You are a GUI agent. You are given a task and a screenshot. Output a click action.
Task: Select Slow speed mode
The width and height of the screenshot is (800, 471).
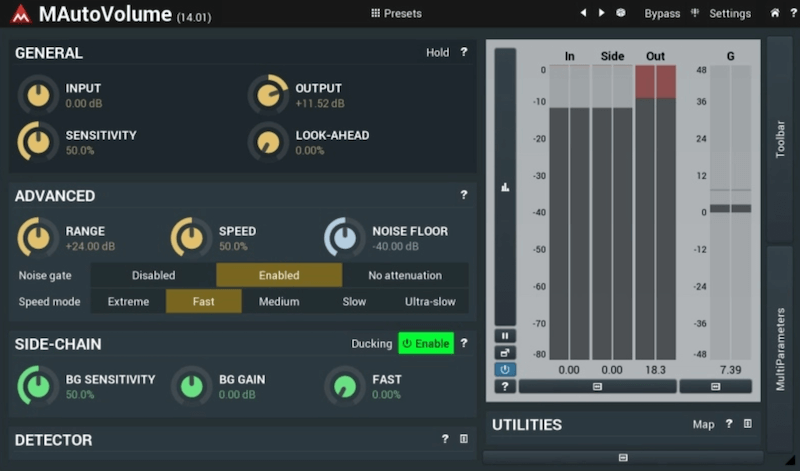coord(354,301)
